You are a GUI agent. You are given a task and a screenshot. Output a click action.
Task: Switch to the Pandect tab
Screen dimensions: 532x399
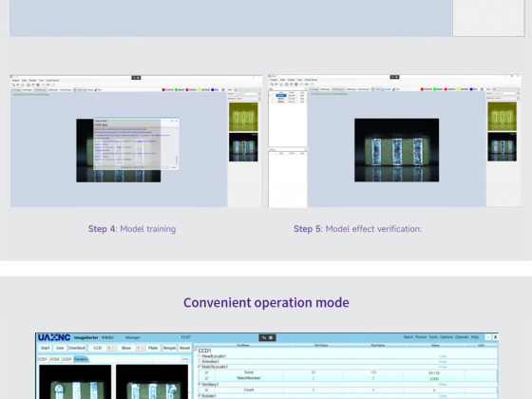tap(81, 359)
